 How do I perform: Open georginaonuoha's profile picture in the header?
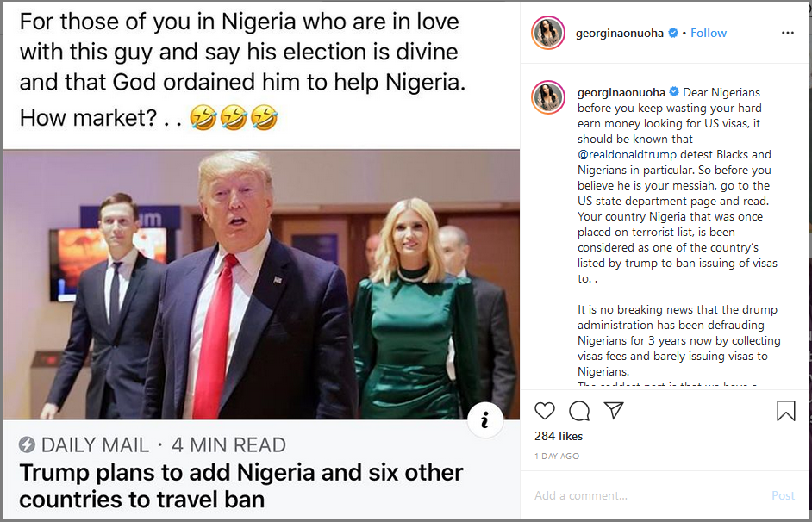click(x=548, y=33)
